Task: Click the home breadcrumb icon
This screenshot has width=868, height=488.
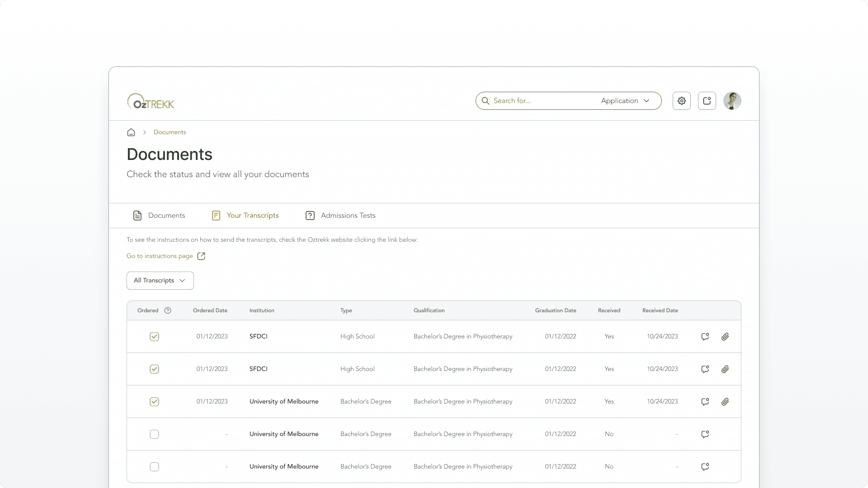Action: 131,132
